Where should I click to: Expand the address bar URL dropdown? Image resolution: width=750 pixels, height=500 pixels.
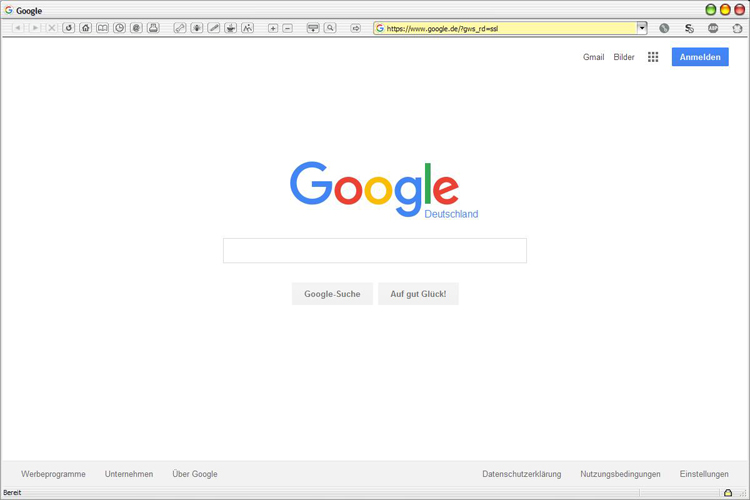click(642, 28)
